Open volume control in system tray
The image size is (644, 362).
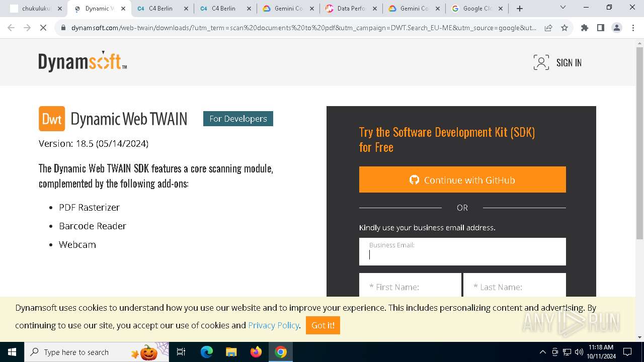point(579,352)
